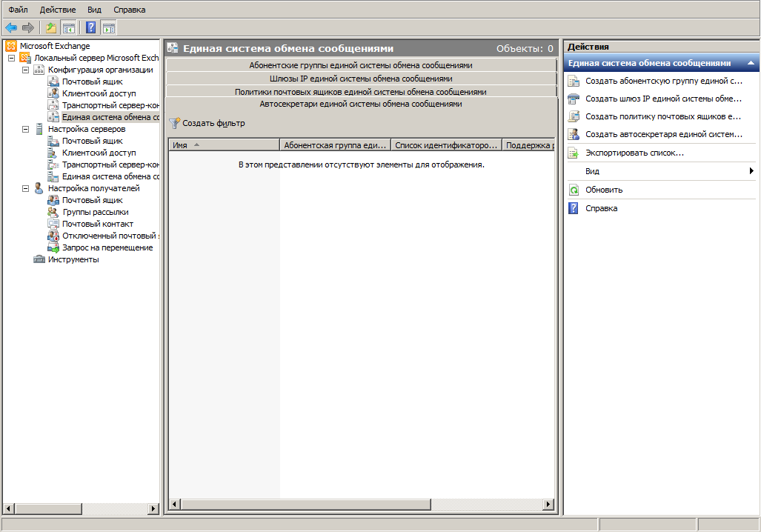The width and height of the screenshot is (761, 532).
Task: Open the Файл menu
Action: tap(19, 10)
